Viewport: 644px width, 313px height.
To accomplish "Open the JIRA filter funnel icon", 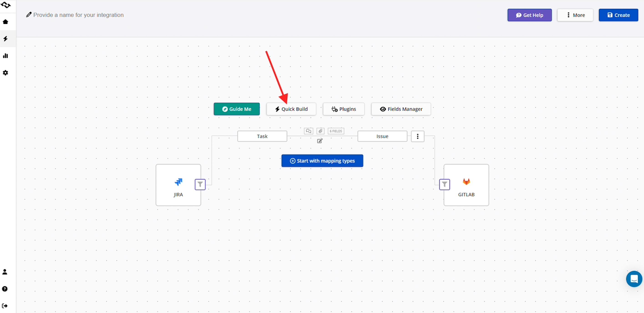I will tap(200, 184).
